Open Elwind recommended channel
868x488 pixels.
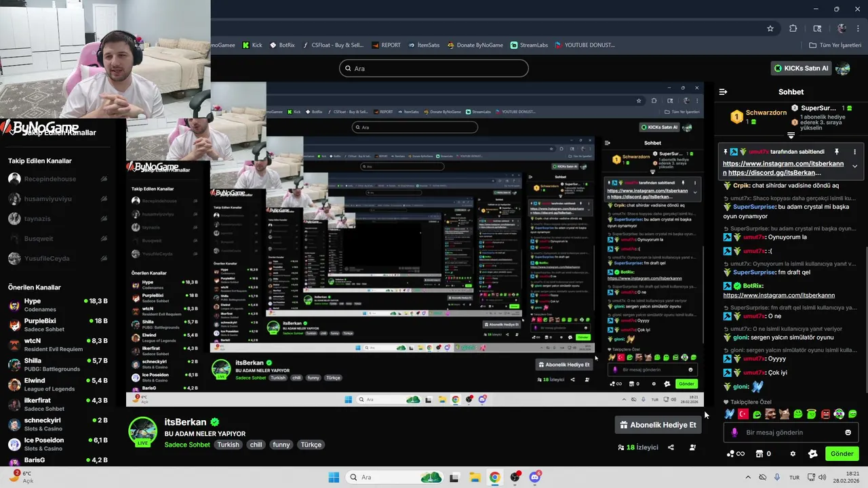pyautogui.click(x=58, y=384)
